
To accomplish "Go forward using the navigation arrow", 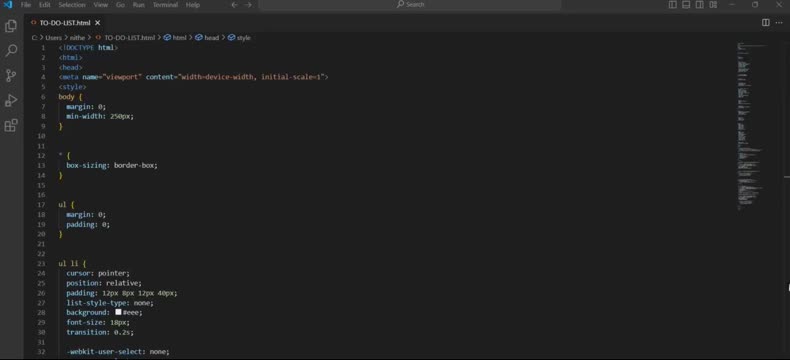I will point(248,5).
